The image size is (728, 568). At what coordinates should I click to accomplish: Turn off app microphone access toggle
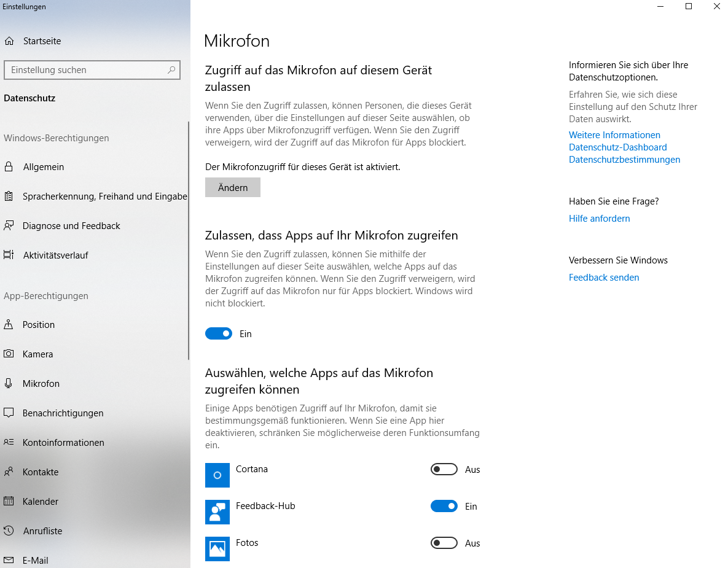[x=219, y=333]
